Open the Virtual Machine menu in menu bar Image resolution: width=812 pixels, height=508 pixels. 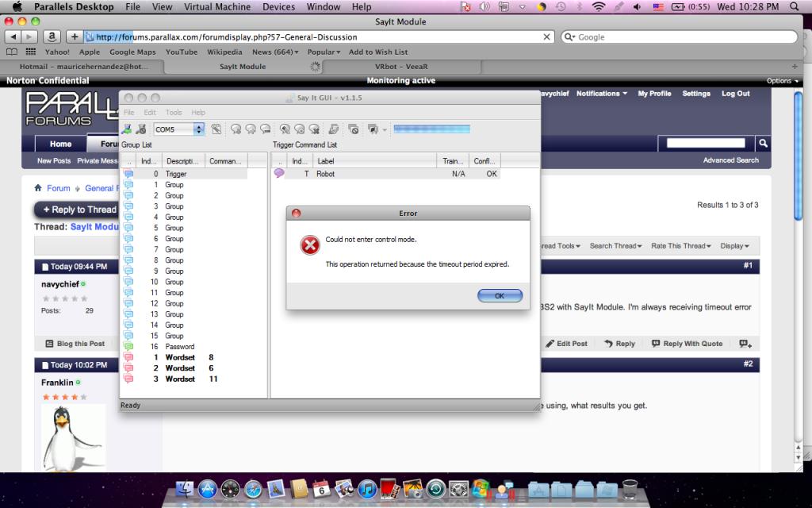[x=217, y=6]
